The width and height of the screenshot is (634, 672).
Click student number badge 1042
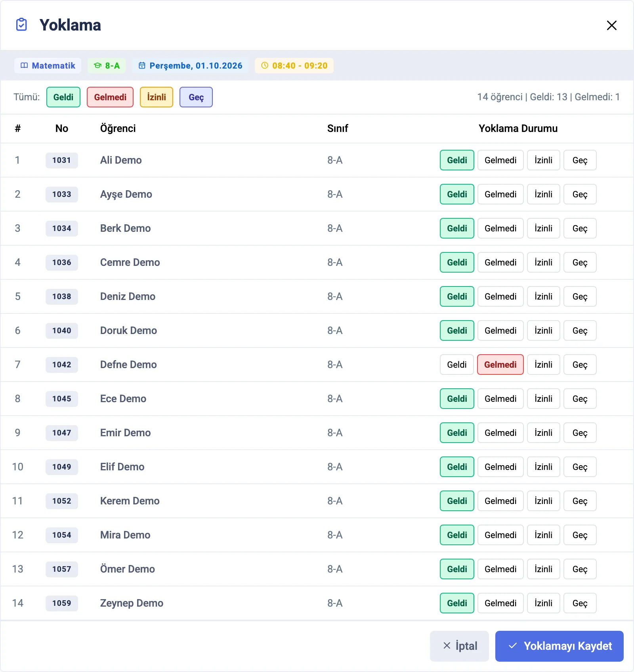(62, 365)
